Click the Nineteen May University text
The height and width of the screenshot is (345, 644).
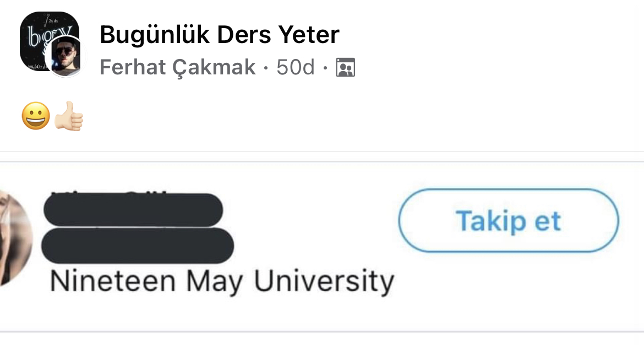point(222,282)
